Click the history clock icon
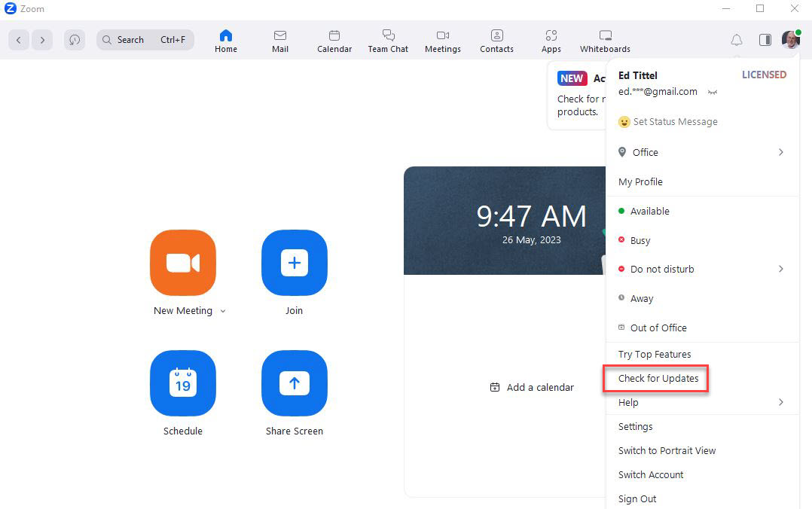 (74, 40)
